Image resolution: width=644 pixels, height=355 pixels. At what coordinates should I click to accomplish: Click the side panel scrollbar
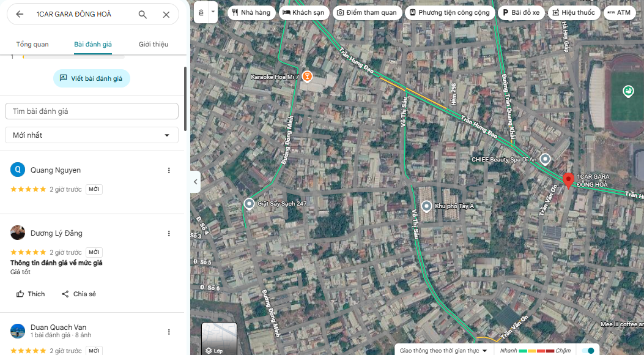coord(185,99)
